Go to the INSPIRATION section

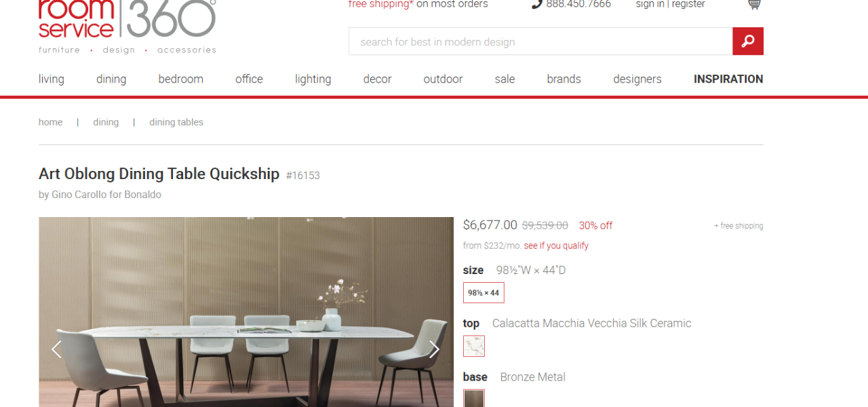[x=728, y=79]
